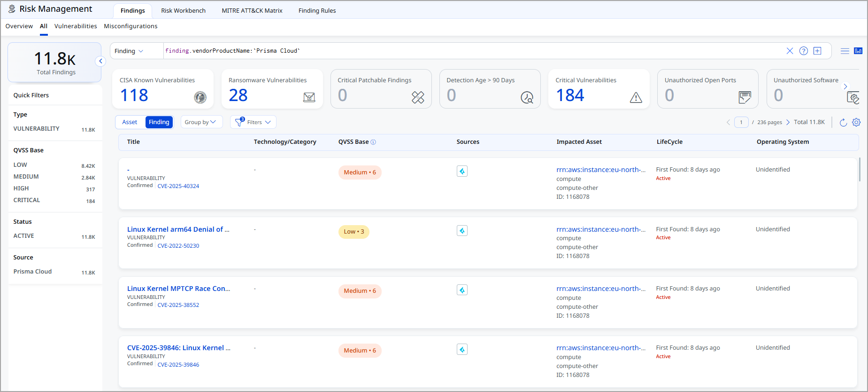Open the CVE-2025-40324 link
This screenshot has height=392, width=868.
click(178, 186)
